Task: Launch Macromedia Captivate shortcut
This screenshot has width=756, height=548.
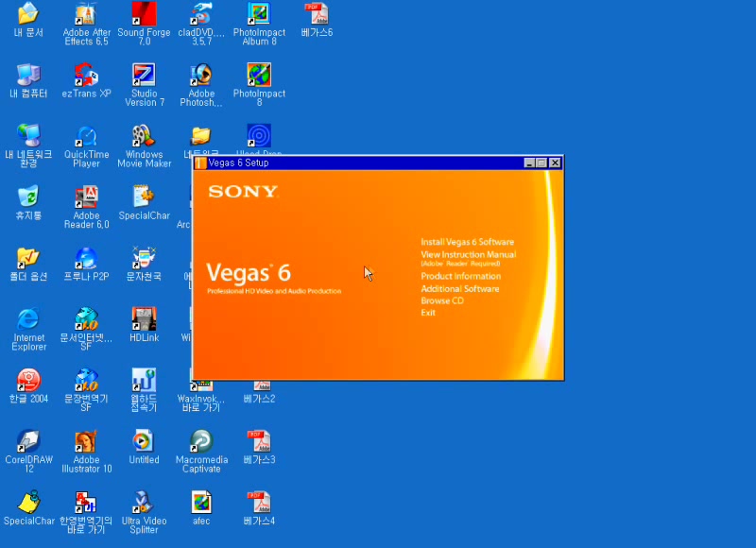Action: (201, 441)
